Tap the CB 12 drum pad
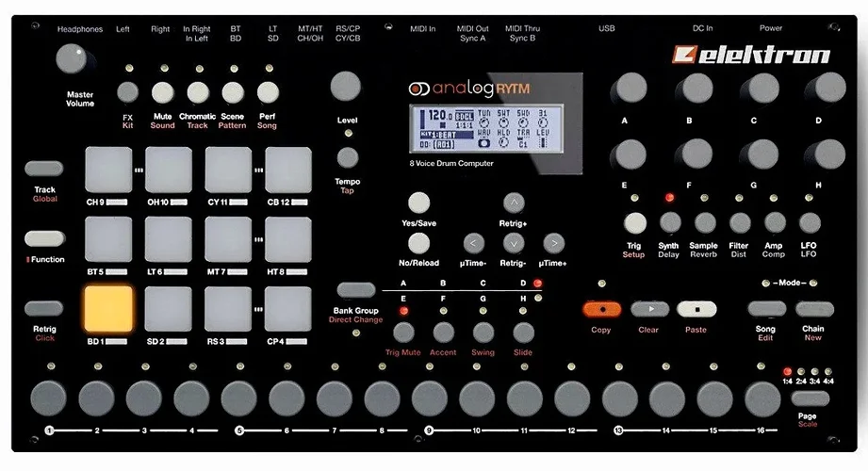The image size is (868, 471). point(287,170)
